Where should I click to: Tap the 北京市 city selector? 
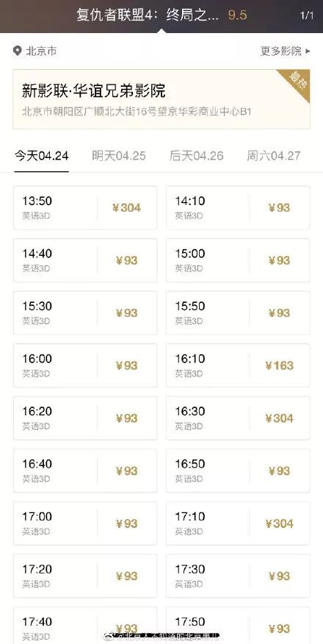(x=41, y=51)
